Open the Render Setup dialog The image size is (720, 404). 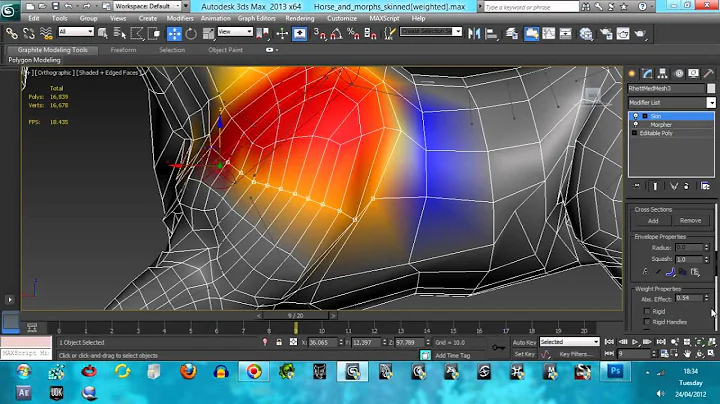click(606, 33)
